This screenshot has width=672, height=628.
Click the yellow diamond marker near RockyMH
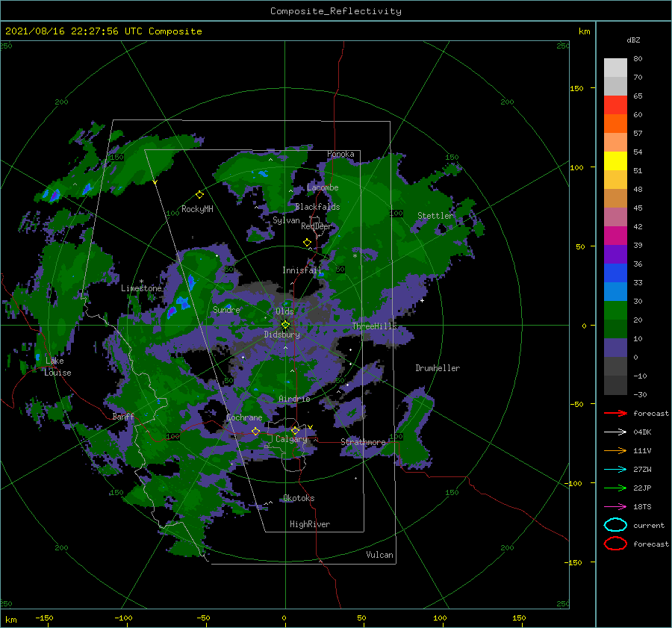click(x=199, y=195)
